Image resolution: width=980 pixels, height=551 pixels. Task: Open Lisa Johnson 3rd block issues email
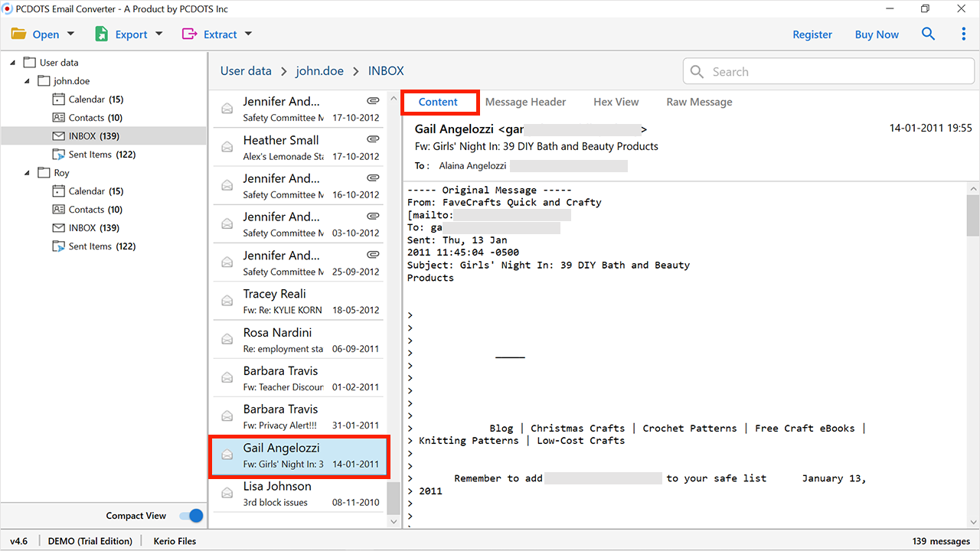[298, 494]
